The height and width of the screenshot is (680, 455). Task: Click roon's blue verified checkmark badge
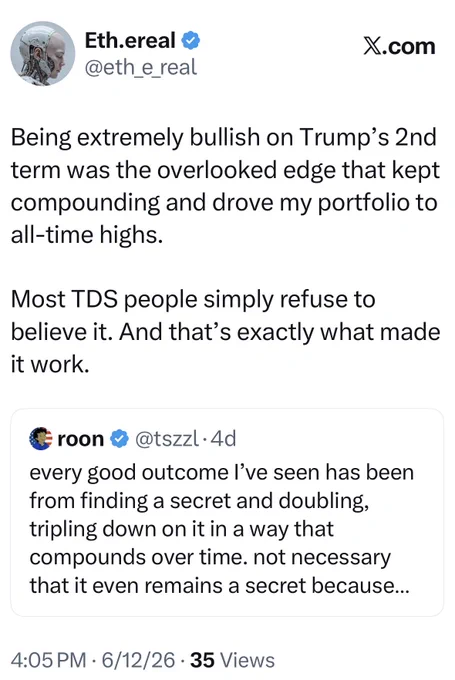[119, 439]
